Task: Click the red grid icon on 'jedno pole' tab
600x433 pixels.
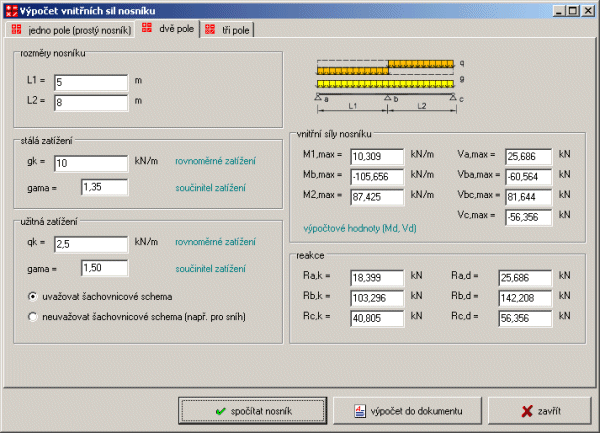Action: pyautogui.click(x=16, y=29)
